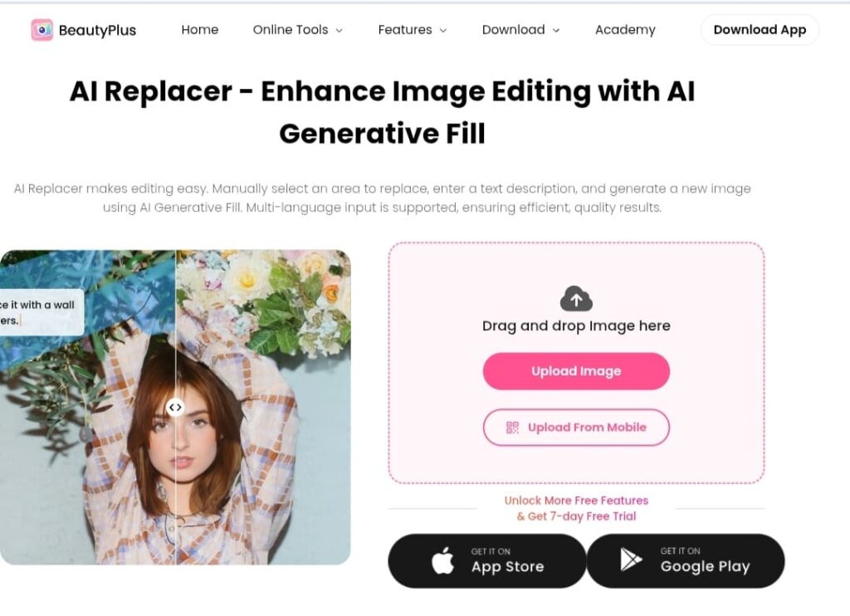Image resolution: width=850 pixels, height=616 pixels.
Task: Click the before-after comparison slider handle
Action: pos(175,408)
